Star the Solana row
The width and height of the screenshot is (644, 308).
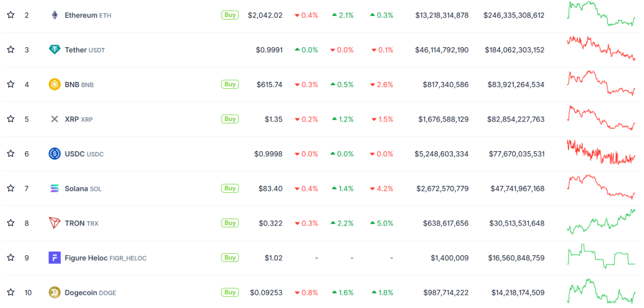(x=11, y=188)
